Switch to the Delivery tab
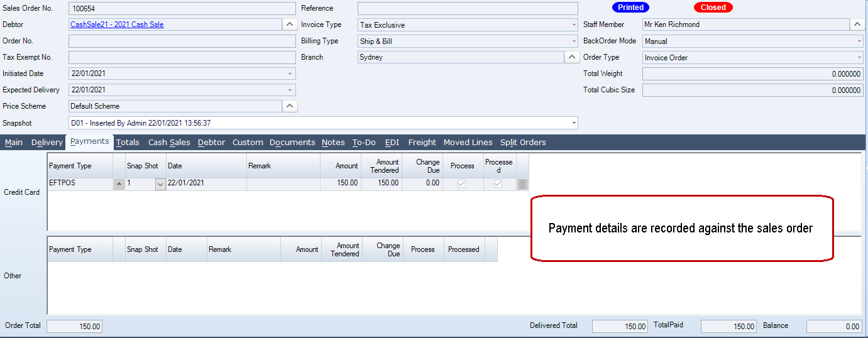The width and height of the screenshot is (868, 338). [47, 143]
